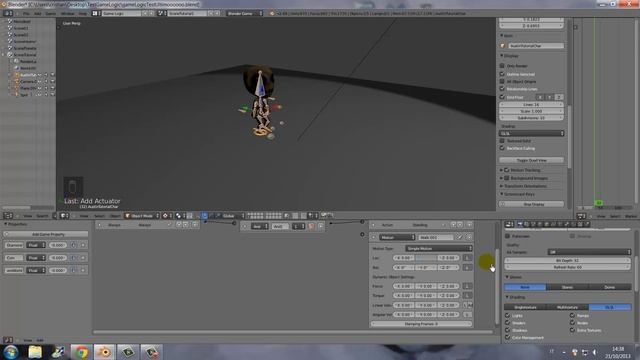Toggle visibility eye for Camera in outliner
This screenshot has height=360, width=640.
[x=40, y=81]
